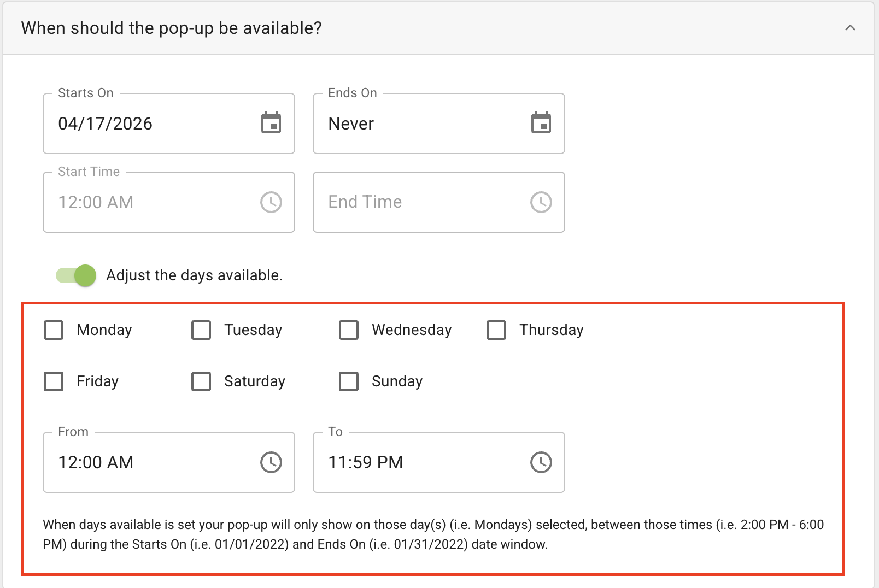Check the Friday checkbox
The width and height of the screenshot is (879, 588).
[54, 381]
